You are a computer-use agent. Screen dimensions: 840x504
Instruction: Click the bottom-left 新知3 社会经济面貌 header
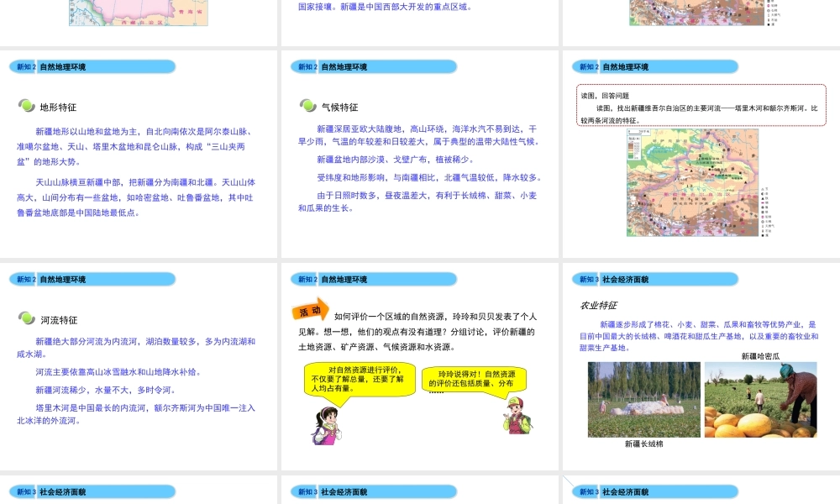[92, 491]
